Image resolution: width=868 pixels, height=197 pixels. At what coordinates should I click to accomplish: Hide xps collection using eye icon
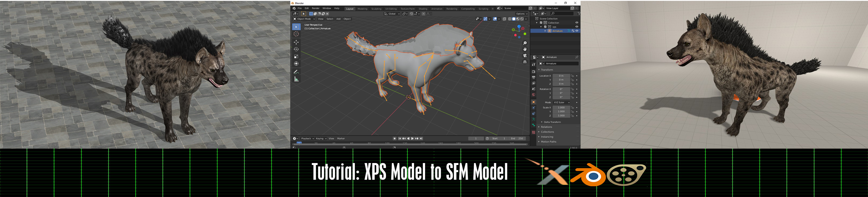(x=577, y=27)
